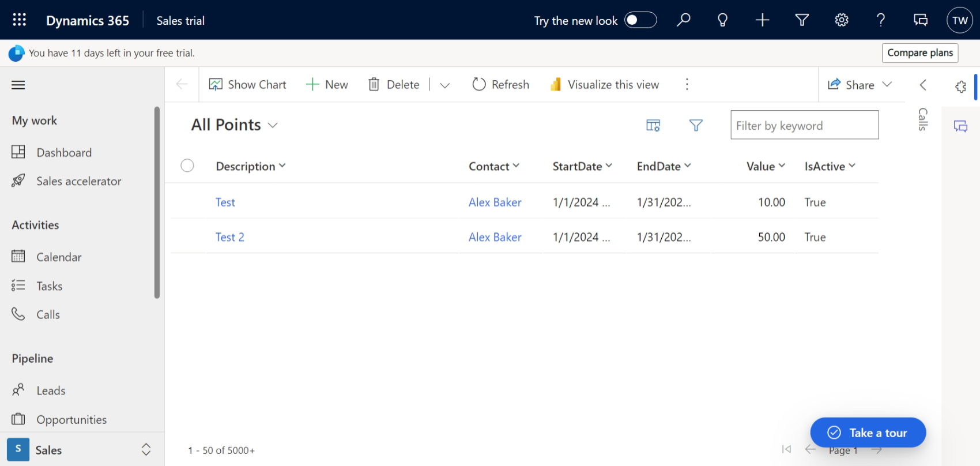Open the Calls vertical tab

923,119
